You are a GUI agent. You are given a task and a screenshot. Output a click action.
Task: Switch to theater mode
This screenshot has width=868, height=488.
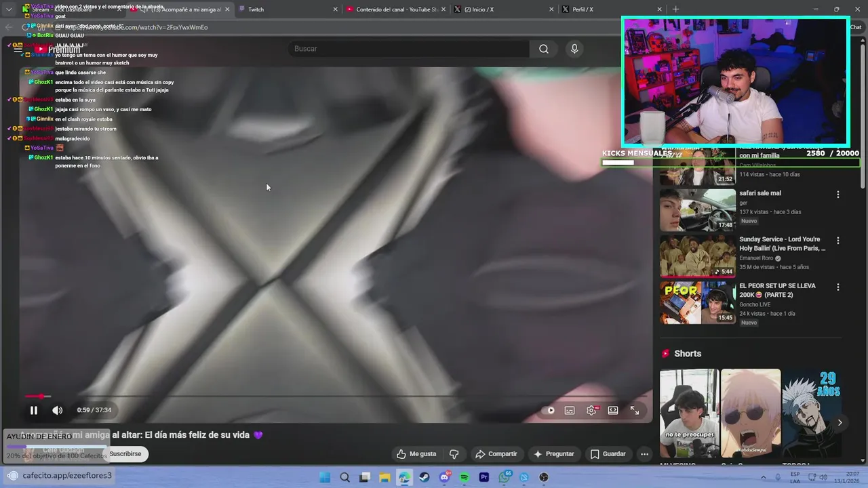(x=613, y=410)
